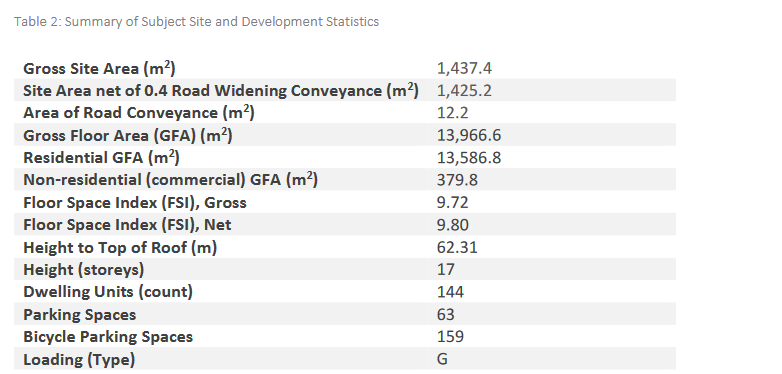
Task: Select the 'Floor Space Index (FSI), Gross' label
Action: click(135, 202)
